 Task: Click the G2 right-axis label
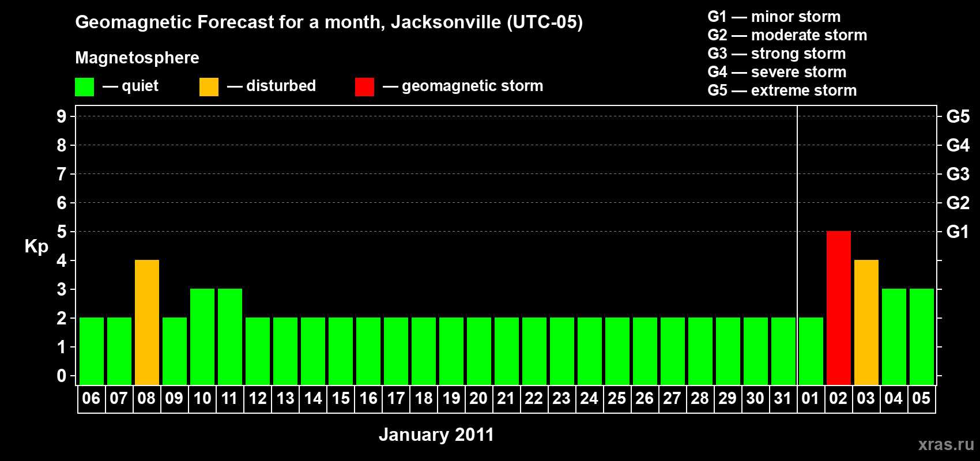pyautogui.click(x=958, y=203)
